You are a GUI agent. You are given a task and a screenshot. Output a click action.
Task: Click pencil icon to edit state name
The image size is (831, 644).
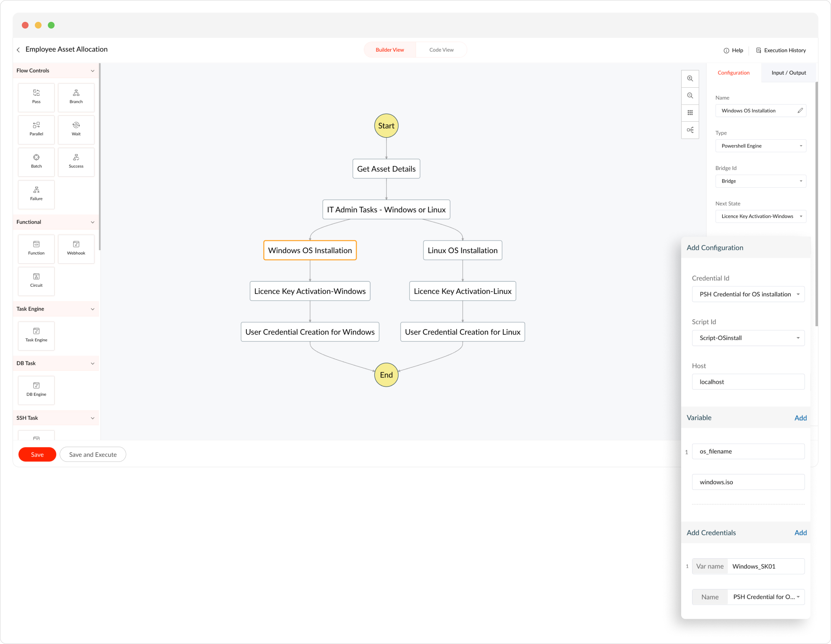click(x=800, y=111)
